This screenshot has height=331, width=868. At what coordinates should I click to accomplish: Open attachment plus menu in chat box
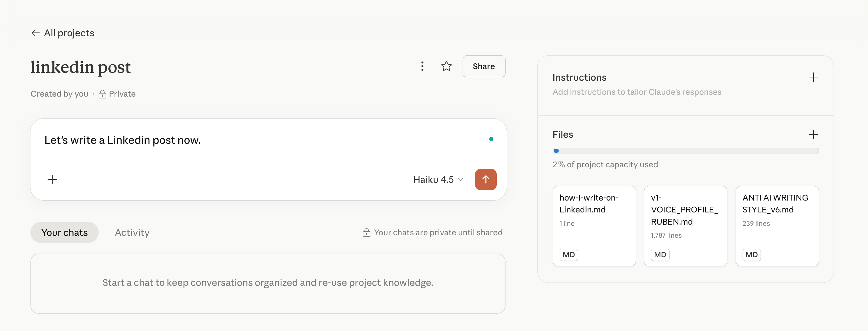tap(52, 180)
